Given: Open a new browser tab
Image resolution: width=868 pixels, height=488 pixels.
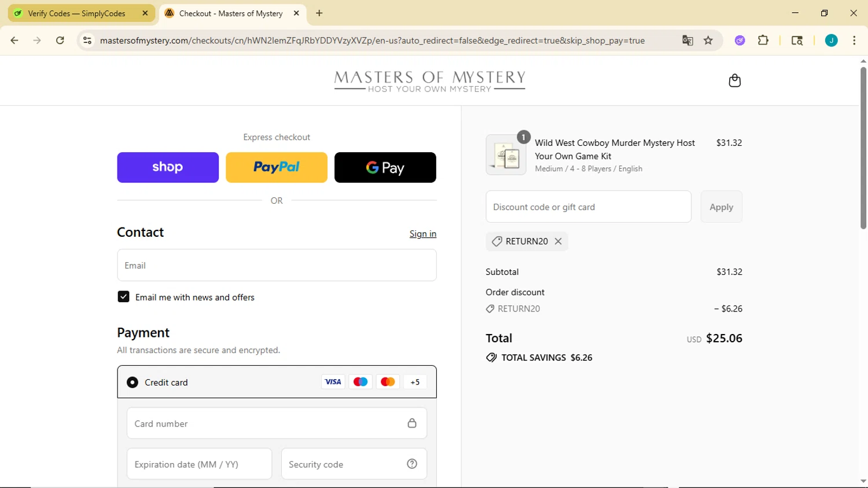Looking at the screenshot, I should click(319, 13).
